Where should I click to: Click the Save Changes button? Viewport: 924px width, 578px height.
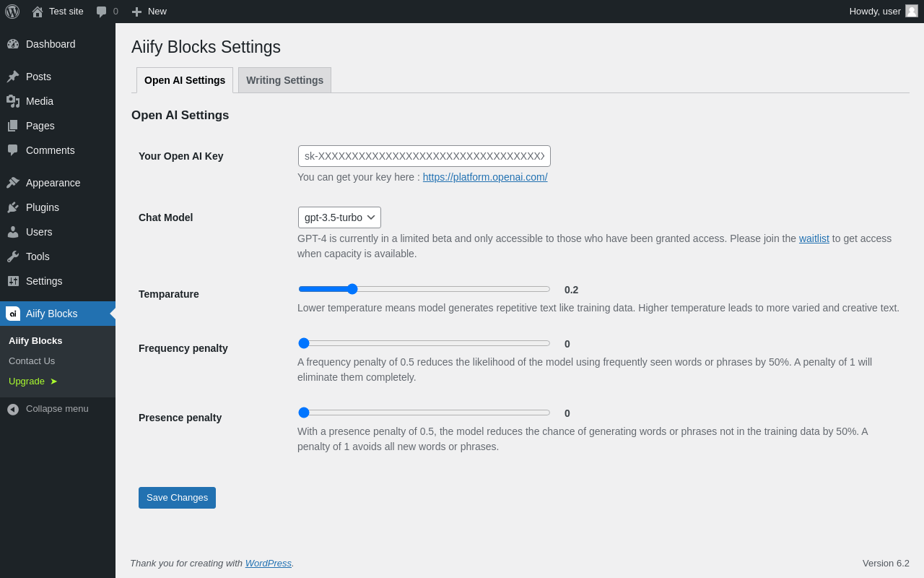[177, 498]
